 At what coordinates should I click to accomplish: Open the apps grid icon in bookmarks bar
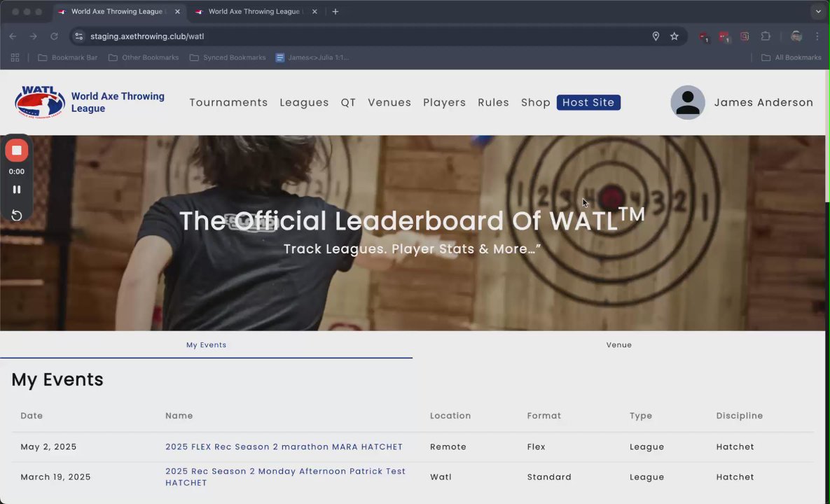[x=15, y=57]
